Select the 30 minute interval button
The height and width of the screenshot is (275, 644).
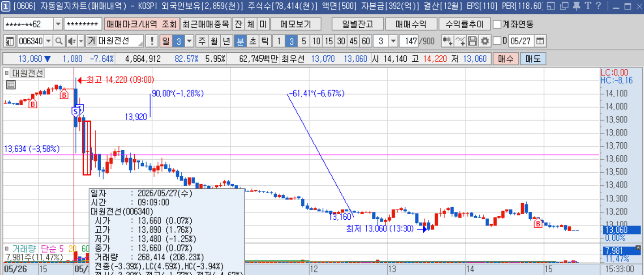[341, 41]
